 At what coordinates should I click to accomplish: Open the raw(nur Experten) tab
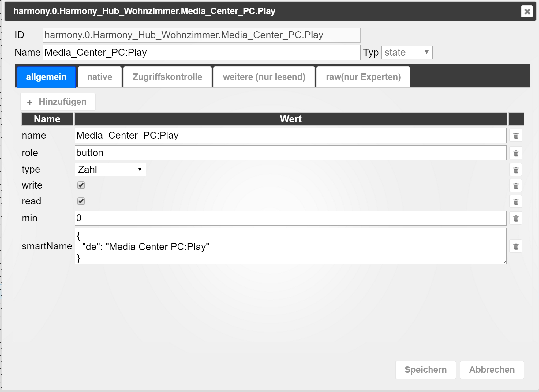[363, 77]
